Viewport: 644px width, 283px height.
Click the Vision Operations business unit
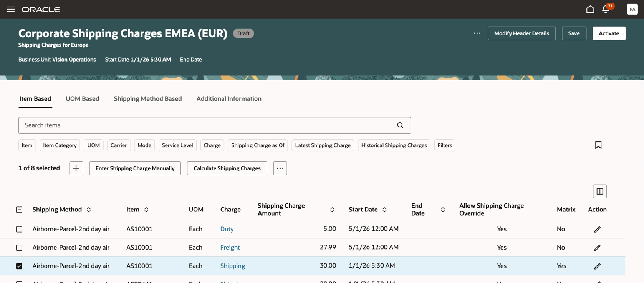74,60
